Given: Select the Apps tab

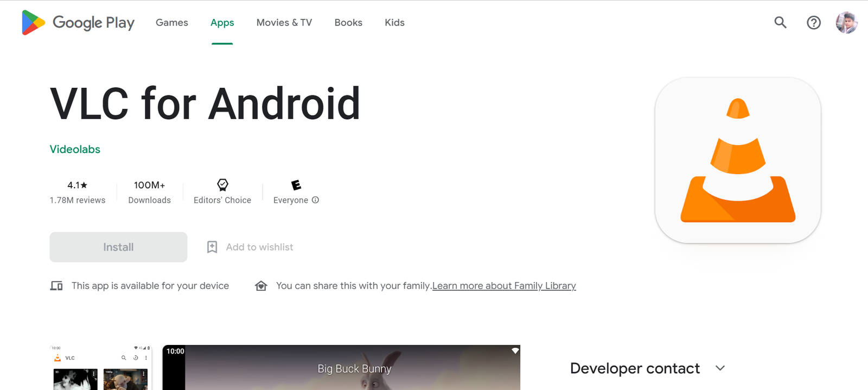Looking at the screenshot, I should click(222, 23).
